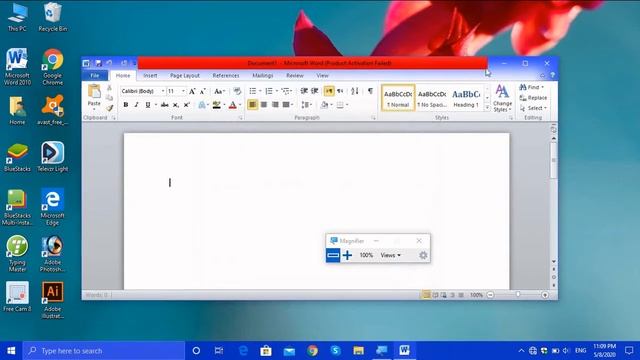
Task: Apply the red font color
Action: (x=233, y=105)
